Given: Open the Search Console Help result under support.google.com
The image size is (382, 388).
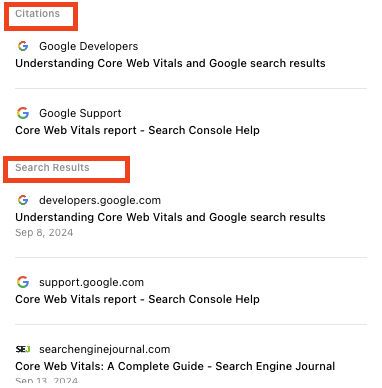Looking at the screenshot, I should tap(137, 299).
